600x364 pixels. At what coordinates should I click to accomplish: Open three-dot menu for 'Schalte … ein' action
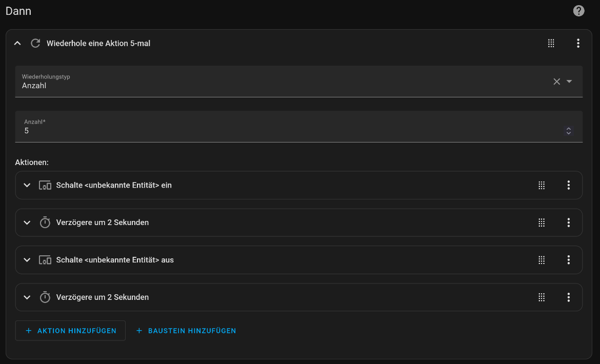point(568,185)
